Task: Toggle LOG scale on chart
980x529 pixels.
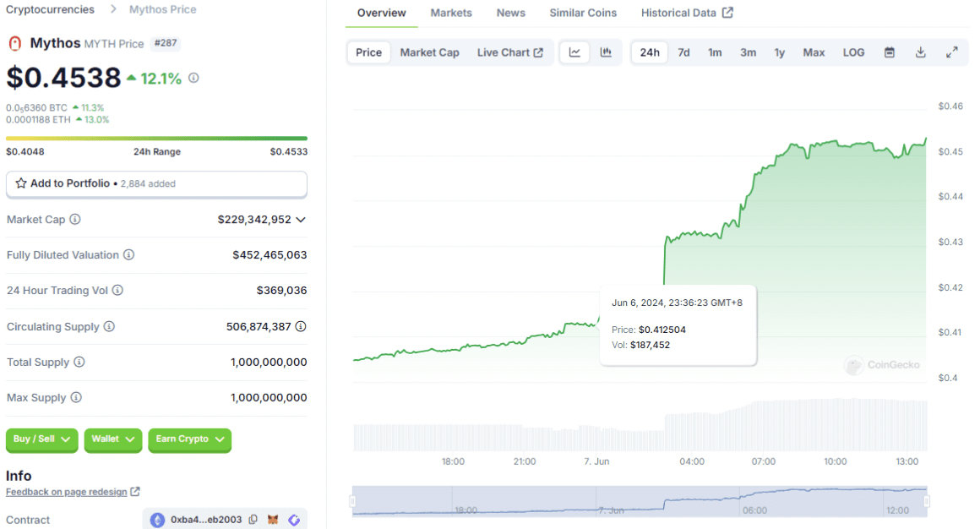Action: tap(853, 52)
